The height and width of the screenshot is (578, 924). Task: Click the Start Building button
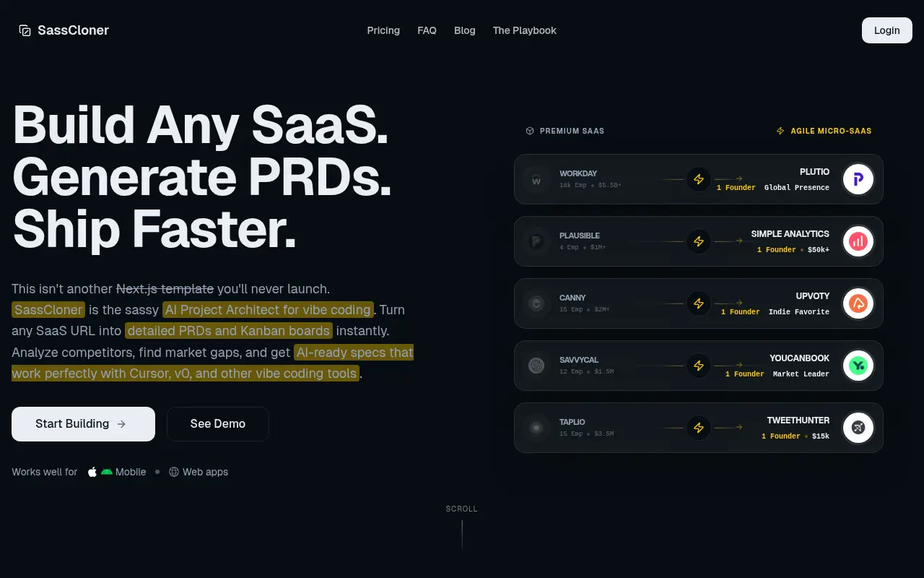[x=83, y=424]
